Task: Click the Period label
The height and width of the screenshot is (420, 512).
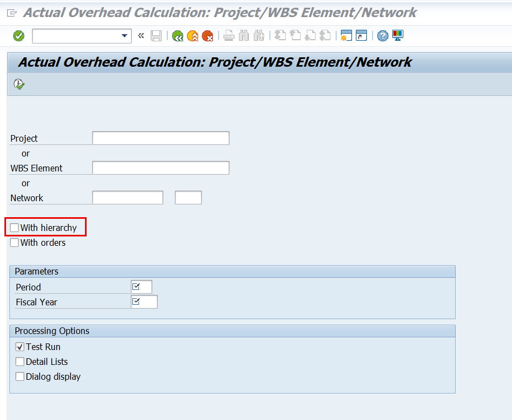Action: click(28, 287)
